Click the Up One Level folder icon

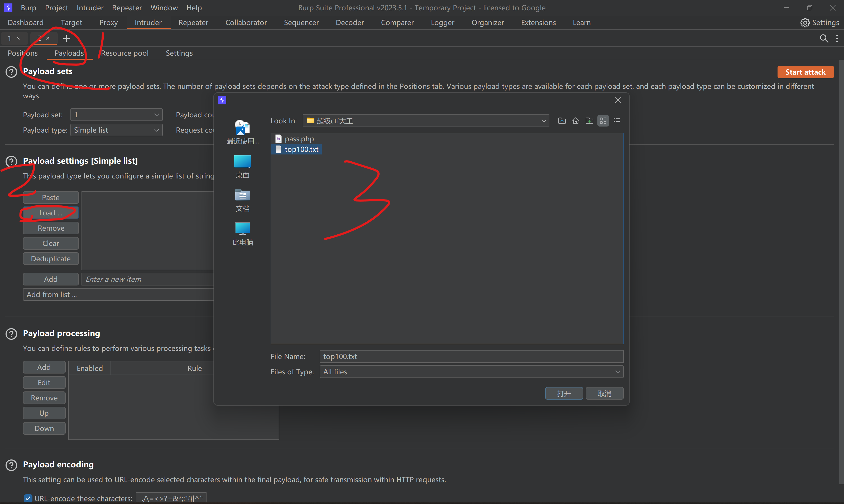point(562,120)
